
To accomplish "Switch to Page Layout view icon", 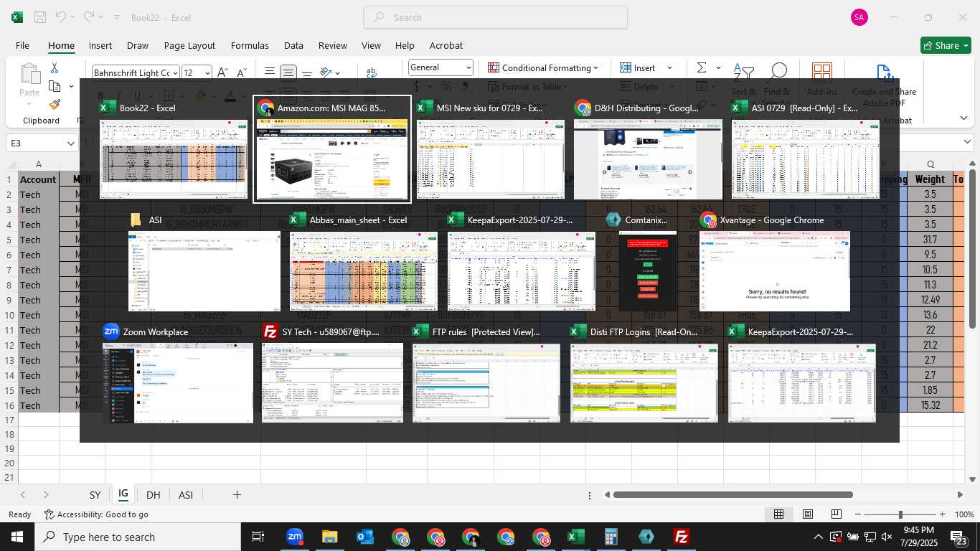I will [808, 514].
